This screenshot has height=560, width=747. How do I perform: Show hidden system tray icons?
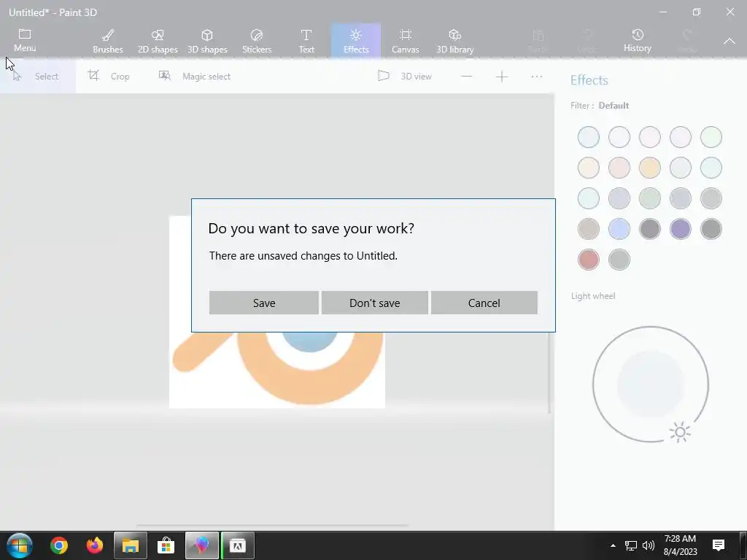pyautogui.click(x=613, y=545)
